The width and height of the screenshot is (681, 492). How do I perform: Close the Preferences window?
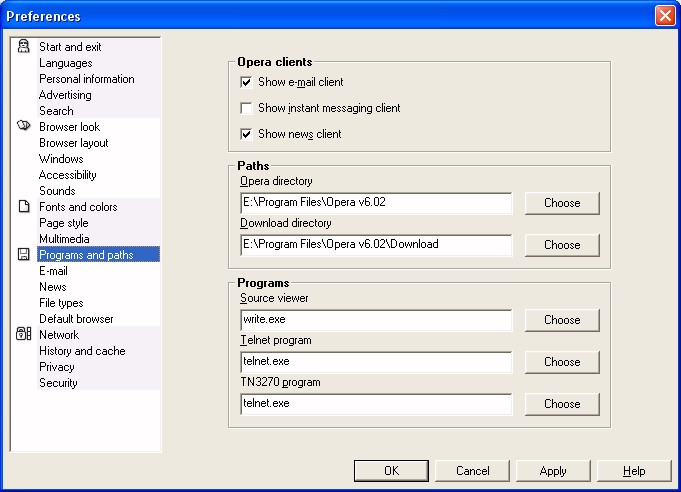point(665,16)
